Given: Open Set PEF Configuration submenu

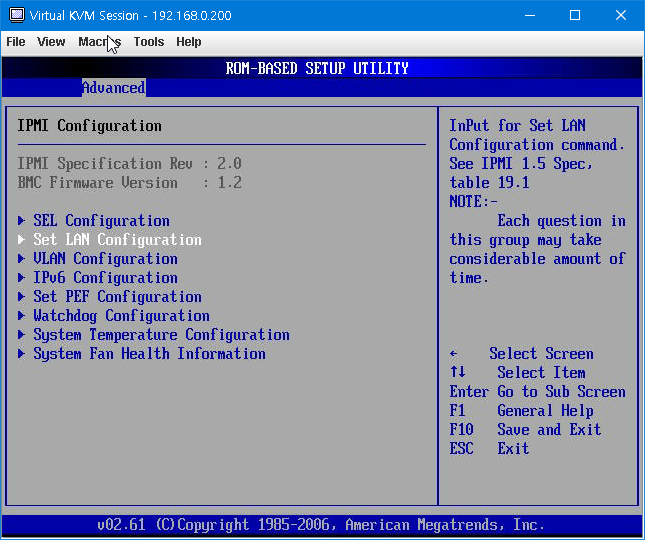Looking at the screenshot, I should (x=117, y=297).
